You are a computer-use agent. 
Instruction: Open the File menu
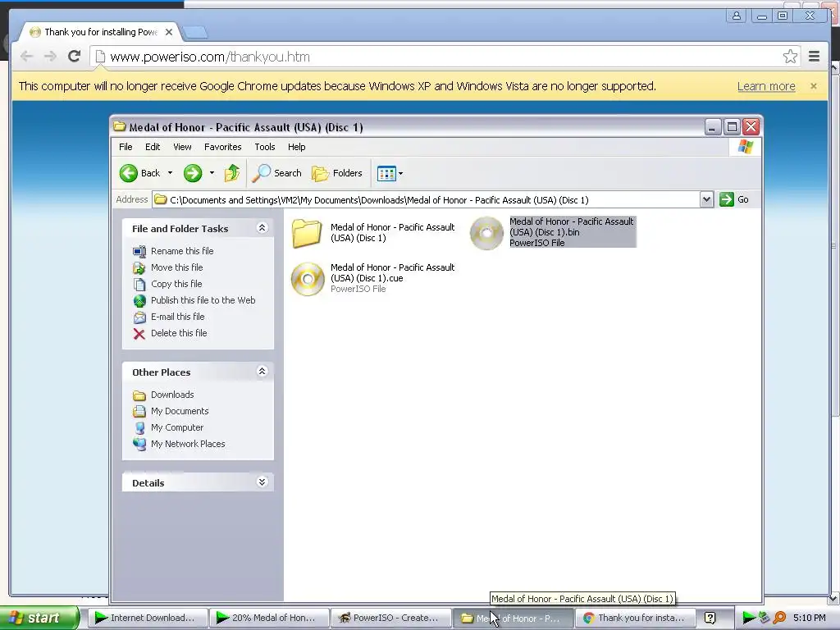click(x=126, y=147)
